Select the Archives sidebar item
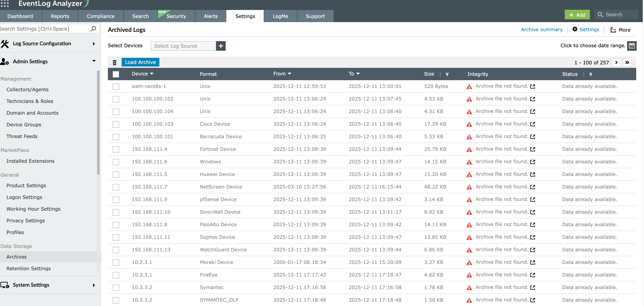This screenshot has width=644, height=306. [48, 257]
